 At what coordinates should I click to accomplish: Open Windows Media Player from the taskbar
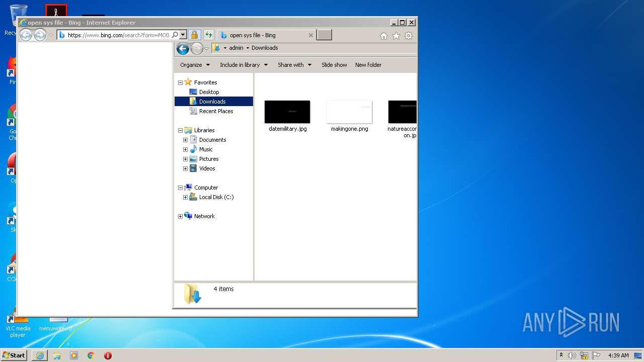74,355
